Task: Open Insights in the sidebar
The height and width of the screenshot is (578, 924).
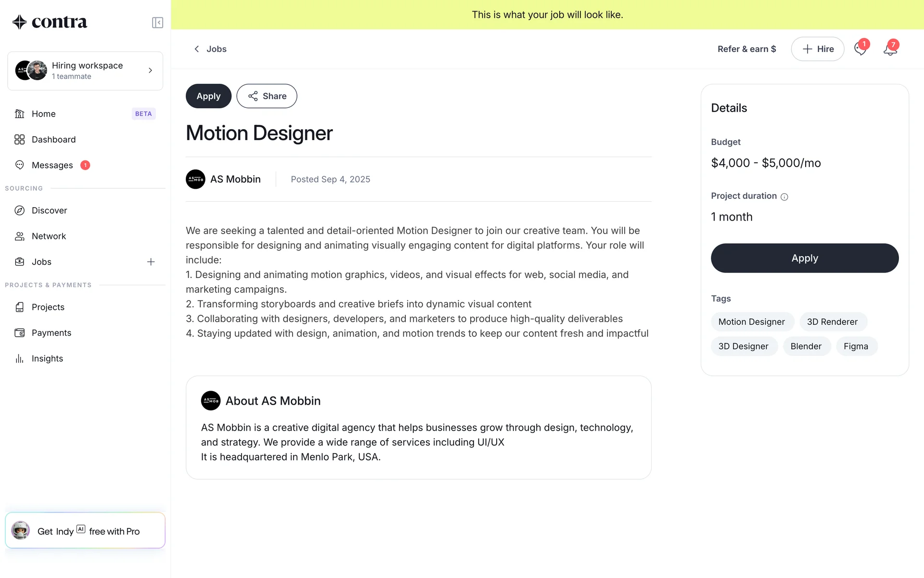Action: pos(47,358)
